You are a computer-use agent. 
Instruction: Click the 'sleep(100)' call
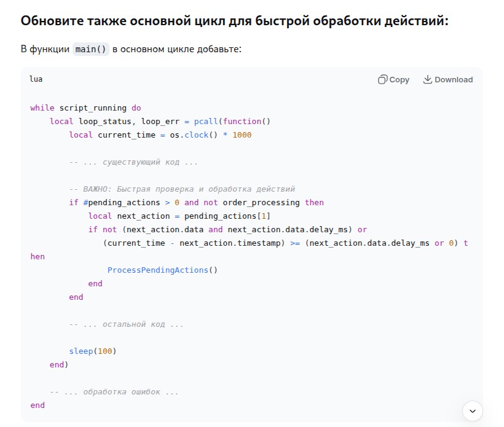[92, 351]
